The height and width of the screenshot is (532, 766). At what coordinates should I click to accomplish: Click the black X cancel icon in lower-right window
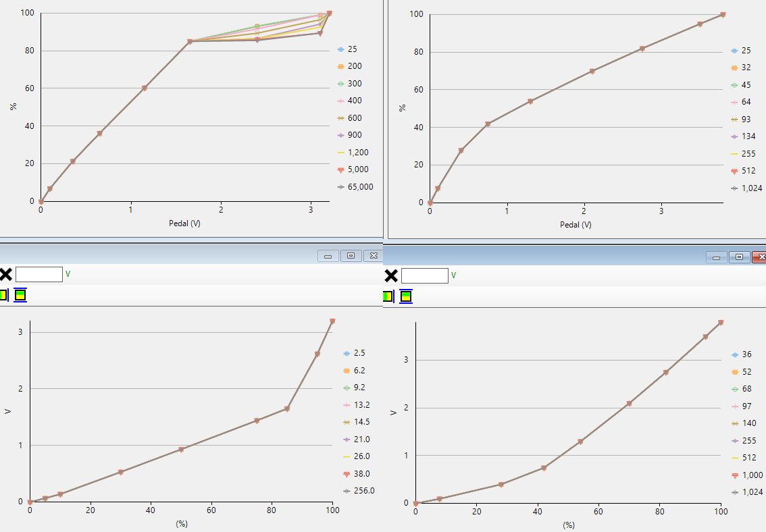tap(391, 275)
